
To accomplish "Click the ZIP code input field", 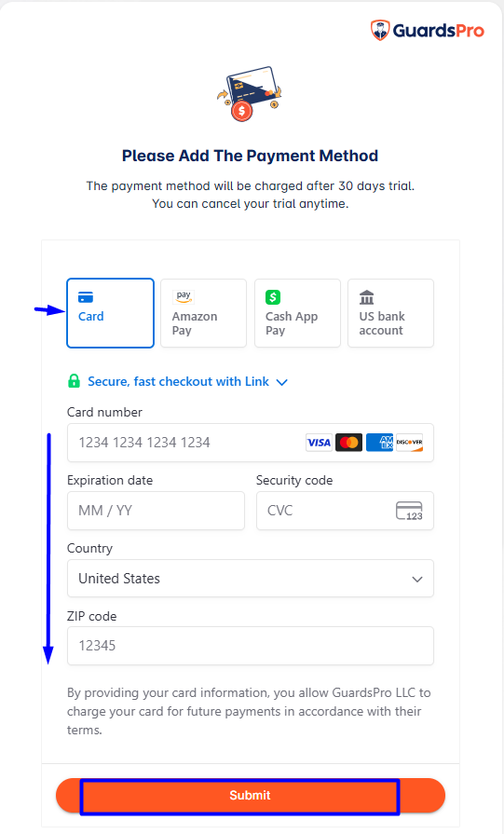I will point(251,646).
